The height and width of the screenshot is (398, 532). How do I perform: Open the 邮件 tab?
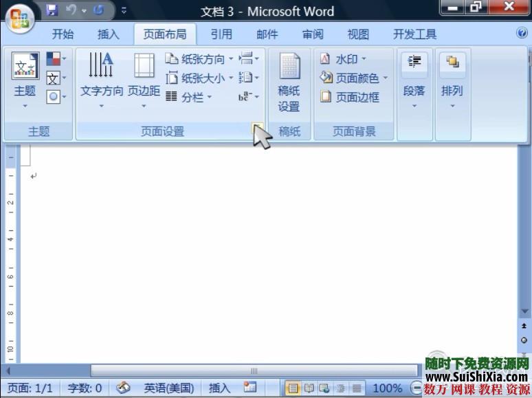pyautogui.click(x=267, y=34)
